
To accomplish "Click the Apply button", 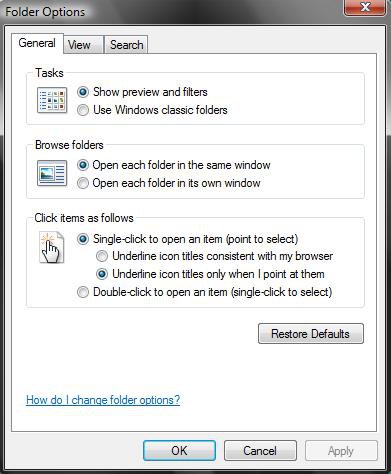I will click(x=341, y=451).
